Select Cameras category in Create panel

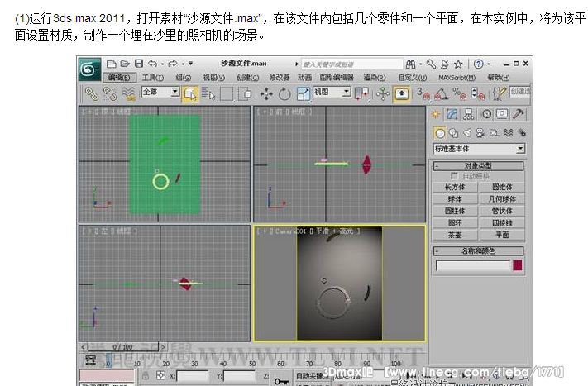pyautogui.click(x=480, y=133)
